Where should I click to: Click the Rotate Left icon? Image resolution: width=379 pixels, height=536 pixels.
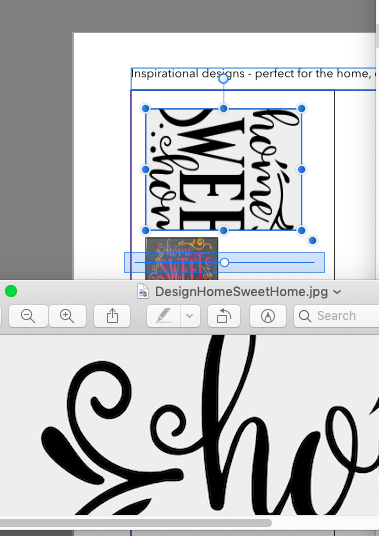pos(224,316)
